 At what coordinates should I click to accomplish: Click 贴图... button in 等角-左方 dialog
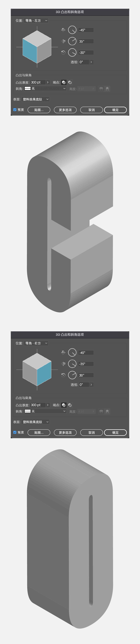tap(39, 110)
